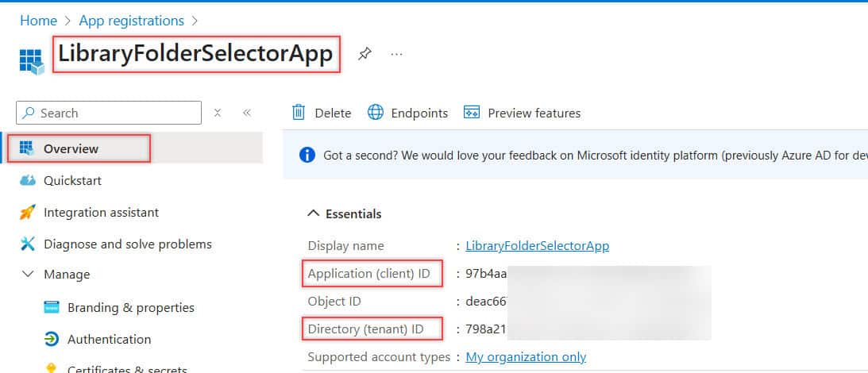Open My organization only link

coord(526,357)
